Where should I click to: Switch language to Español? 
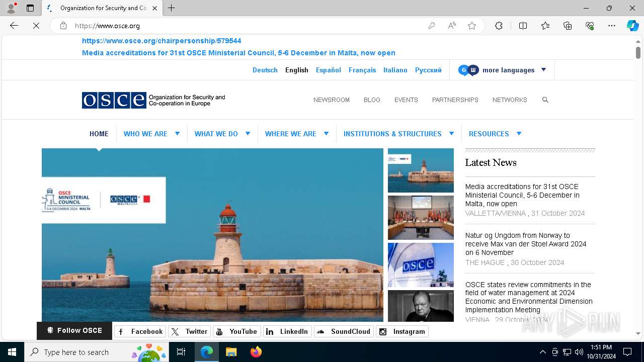[x=329, y=70]
